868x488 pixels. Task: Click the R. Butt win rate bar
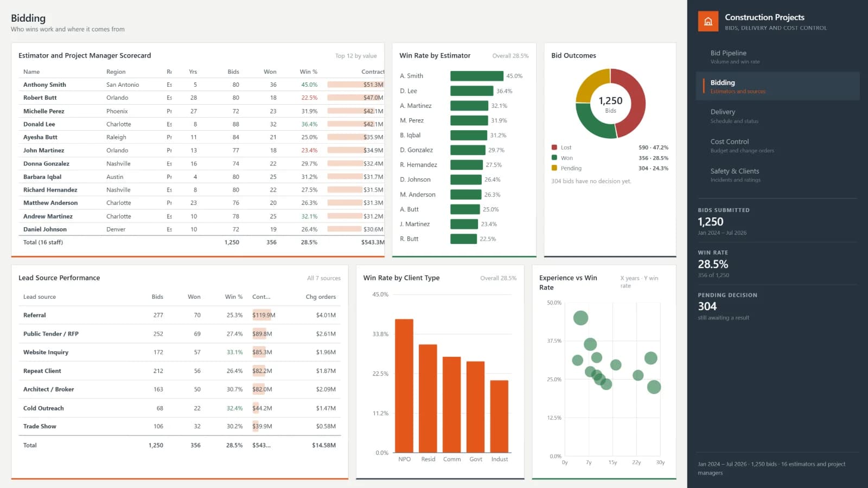click(x=463, y=239)
